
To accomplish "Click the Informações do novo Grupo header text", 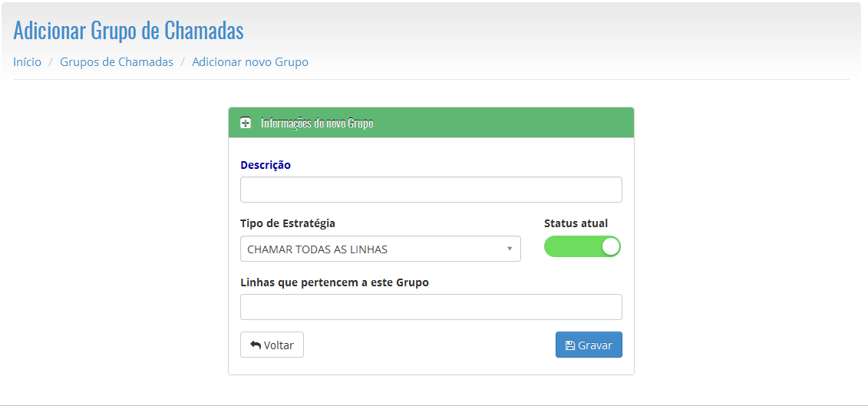I will tap(317, 123).
